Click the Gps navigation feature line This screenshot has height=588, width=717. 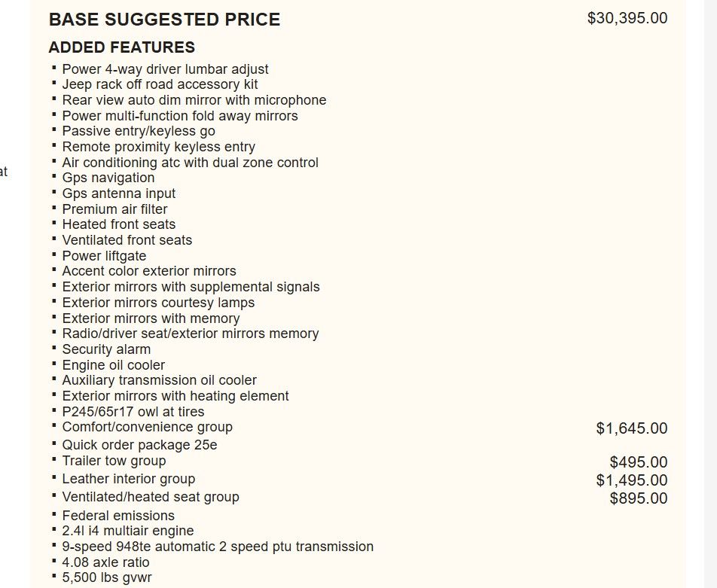108,178
